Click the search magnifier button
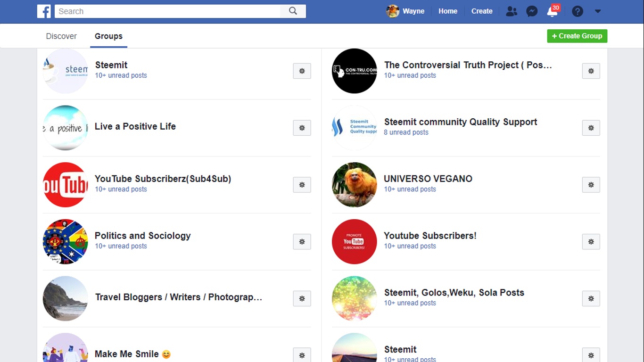Screen dimensions: 644x362 pos(293,11)
